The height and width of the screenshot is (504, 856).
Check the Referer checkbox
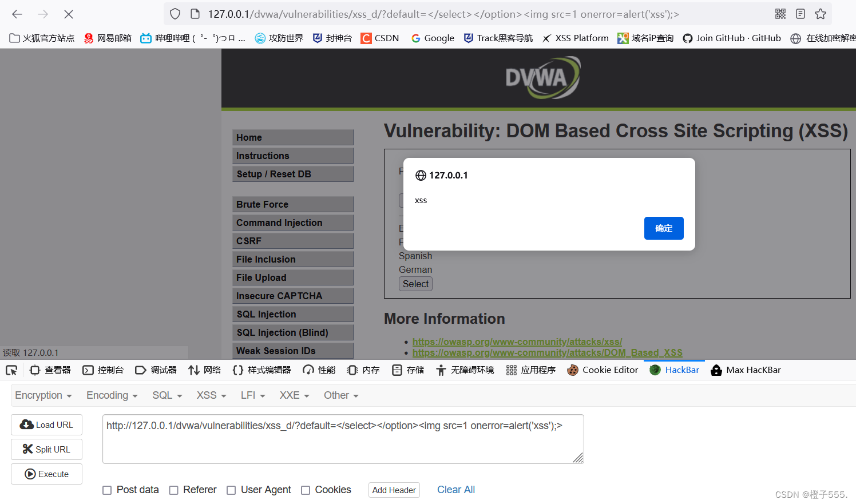coord(174,490)
